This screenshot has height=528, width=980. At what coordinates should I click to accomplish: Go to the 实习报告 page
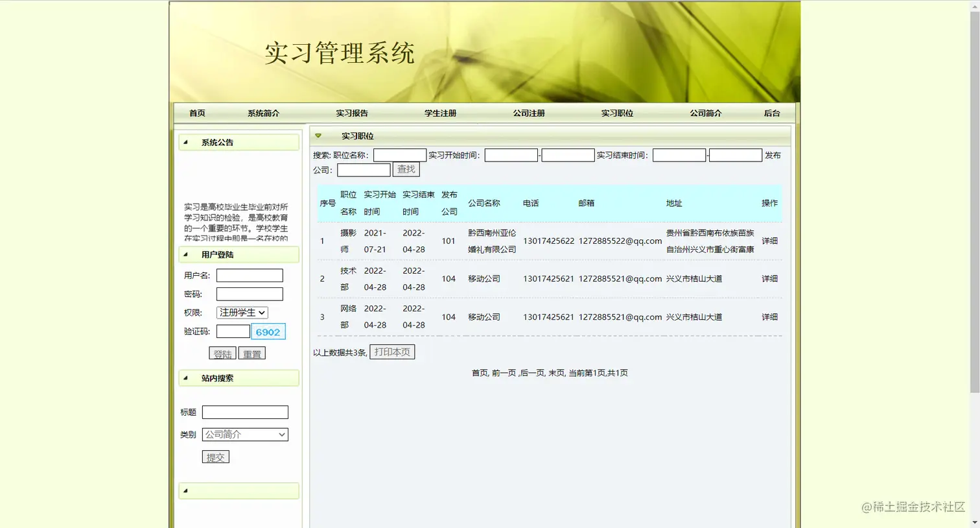pyautogui.click(x=352, y=113)
